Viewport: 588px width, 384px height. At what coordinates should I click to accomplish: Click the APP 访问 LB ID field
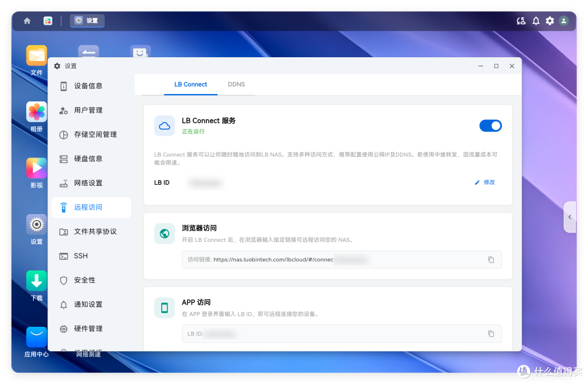tap(341, 334)
